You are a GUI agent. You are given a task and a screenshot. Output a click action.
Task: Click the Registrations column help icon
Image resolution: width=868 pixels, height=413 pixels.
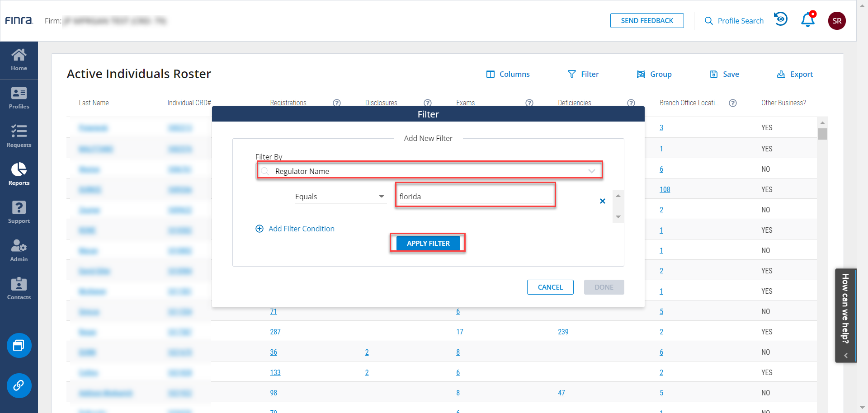(x=337, y=103)
